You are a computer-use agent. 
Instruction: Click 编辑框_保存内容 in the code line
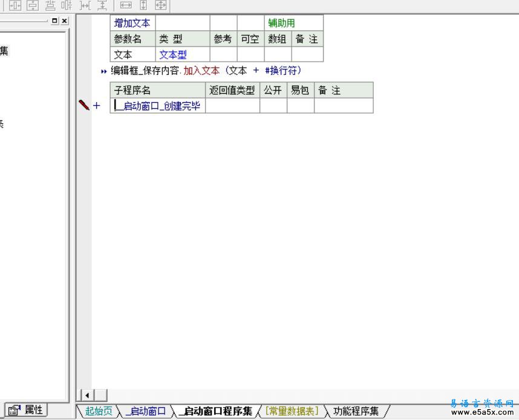(x=145, y=71)
